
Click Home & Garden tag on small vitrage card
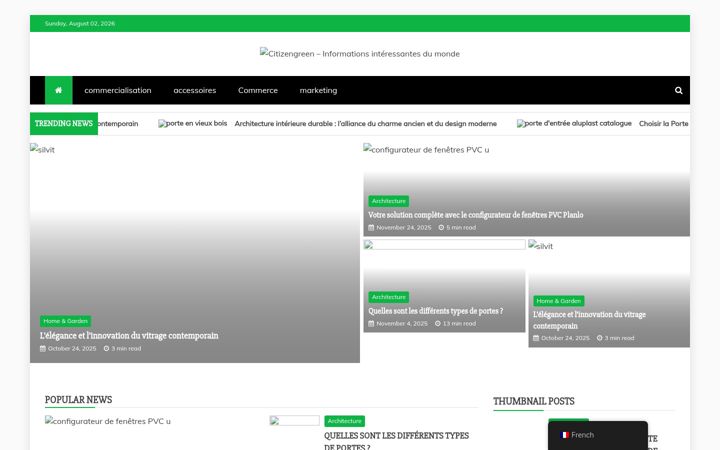[559, 301]
